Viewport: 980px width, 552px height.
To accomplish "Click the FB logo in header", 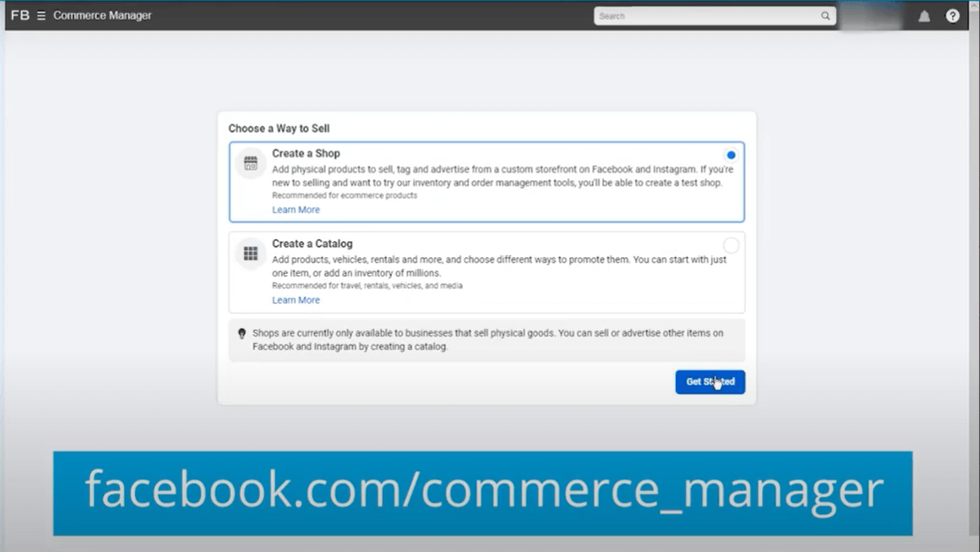I will pos(20,15).
